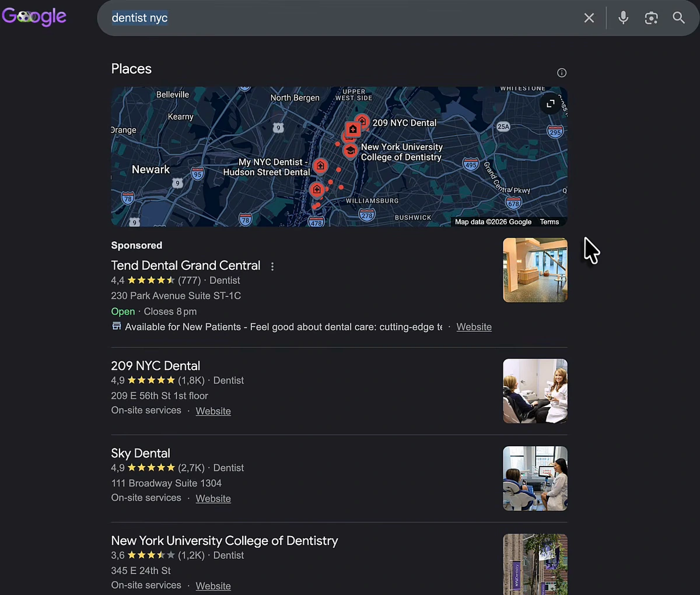Viewport: 700px width, 595px height.
Task: Click 'On-site services' under 209 NYC Dental
Action: tap(146, 411)
